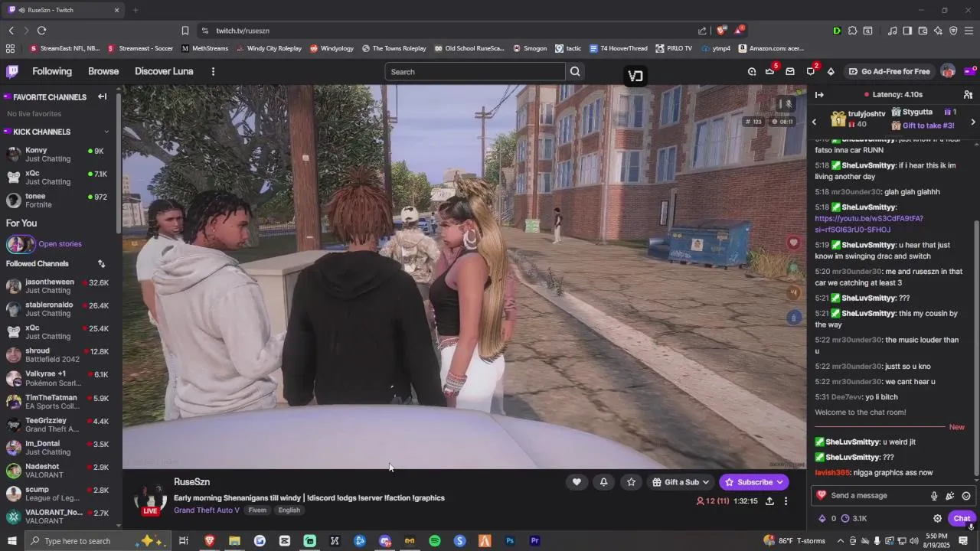The image size is (980, 551).
Task: Click the heart icon overlay on video
Action: (793, 243)
